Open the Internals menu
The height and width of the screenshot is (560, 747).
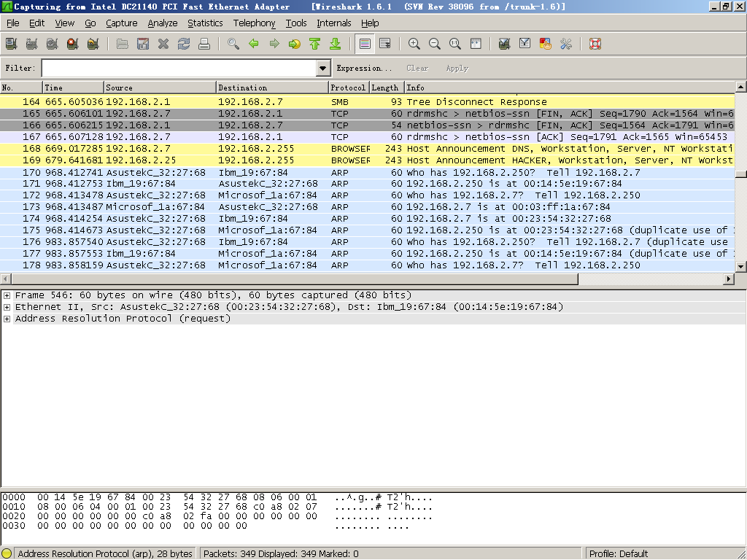coord(334,23)
